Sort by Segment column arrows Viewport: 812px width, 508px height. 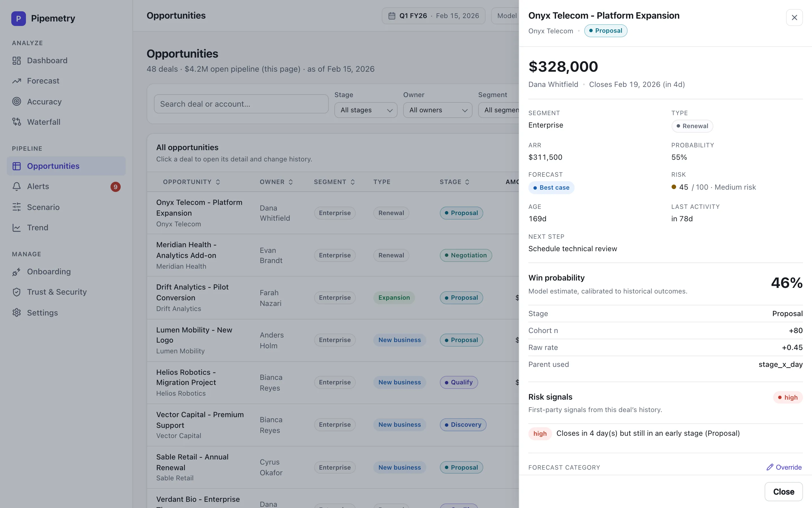[353, 182]
